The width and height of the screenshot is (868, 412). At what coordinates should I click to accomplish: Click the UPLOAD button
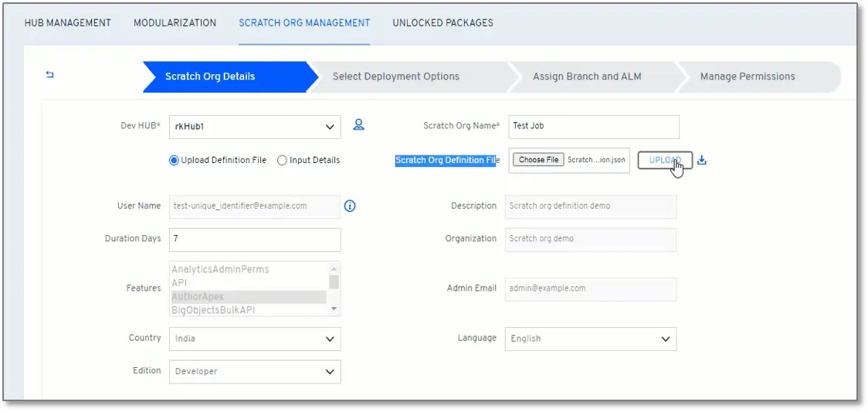(x=665, y=160)
